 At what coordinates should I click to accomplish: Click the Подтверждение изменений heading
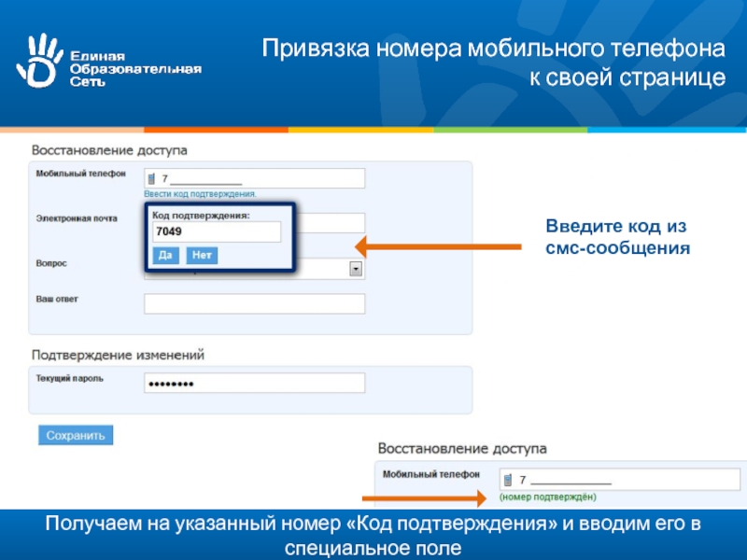click(118, 355)
